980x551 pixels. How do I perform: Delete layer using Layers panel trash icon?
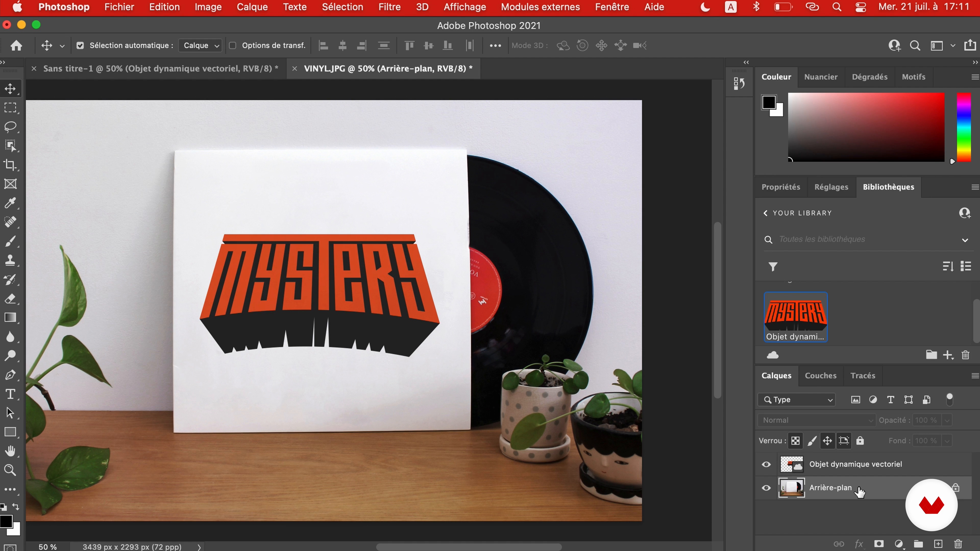[958, 544]
